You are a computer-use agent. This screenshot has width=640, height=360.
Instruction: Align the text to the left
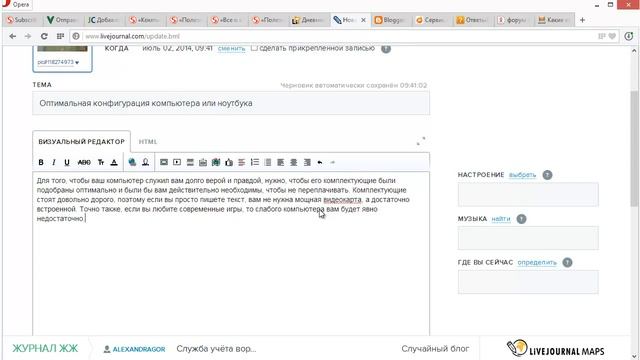tap(281, 162)
